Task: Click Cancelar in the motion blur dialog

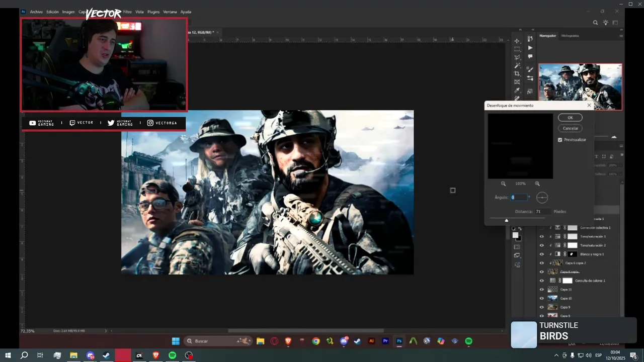Action: pos(570,128)
